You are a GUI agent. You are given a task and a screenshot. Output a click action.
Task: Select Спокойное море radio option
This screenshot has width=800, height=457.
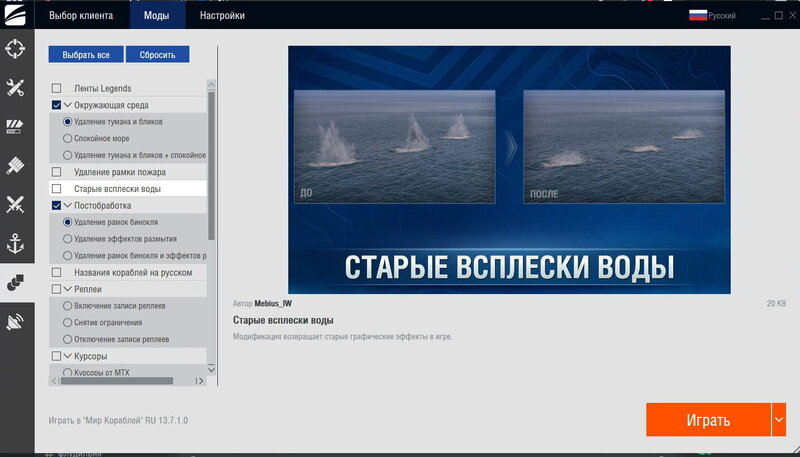pyautogui.click(x=67, y=138)
